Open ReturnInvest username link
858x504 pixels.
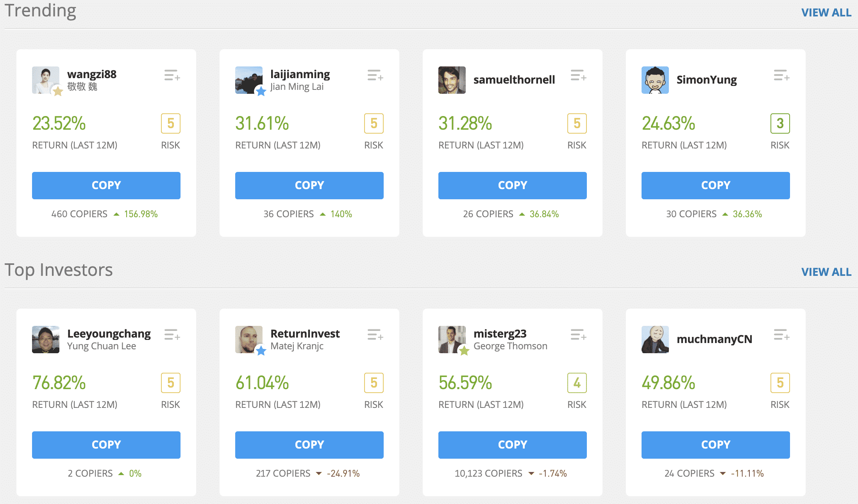(305, 334)
